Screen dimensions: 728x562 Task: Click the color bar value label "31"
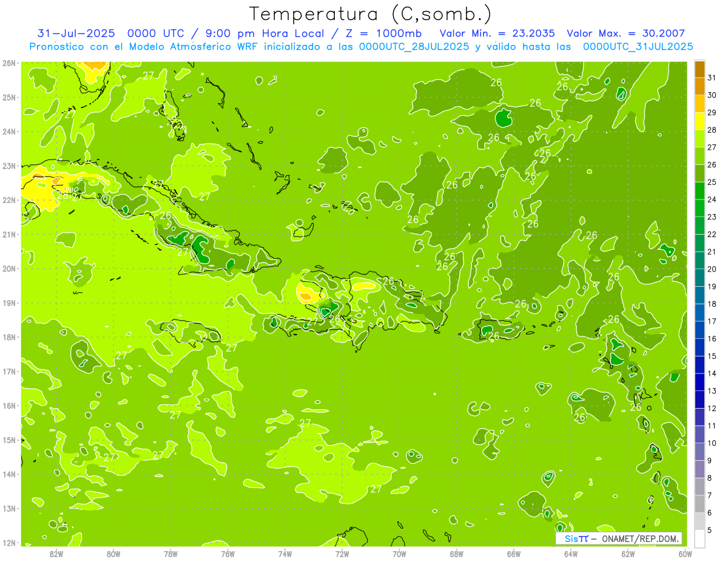click(712, 78)
